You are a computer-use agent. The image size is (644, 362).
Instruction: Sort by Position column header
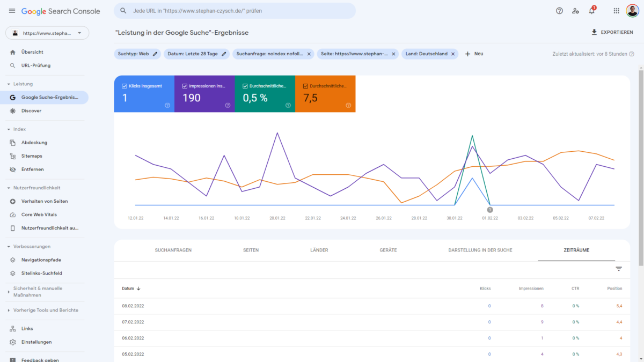(x=614, y=289)
